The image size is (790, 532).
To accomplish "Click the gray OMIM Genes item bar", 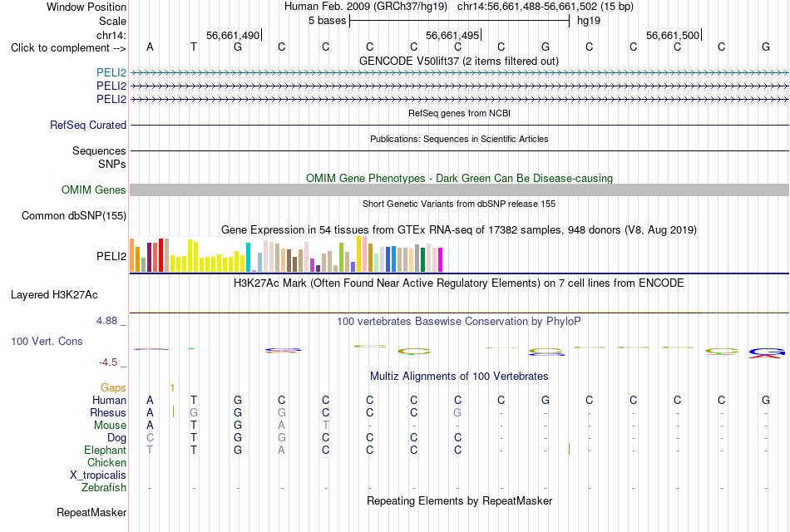I will click(x=459, y=190).
